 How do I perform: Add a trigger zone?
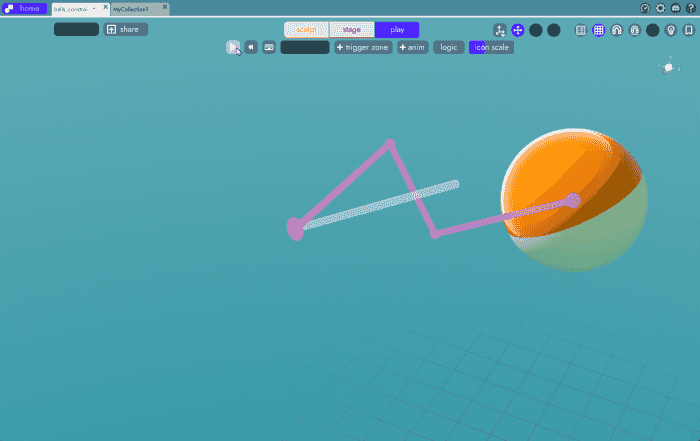pyautogui.click(x=362, y=47)
